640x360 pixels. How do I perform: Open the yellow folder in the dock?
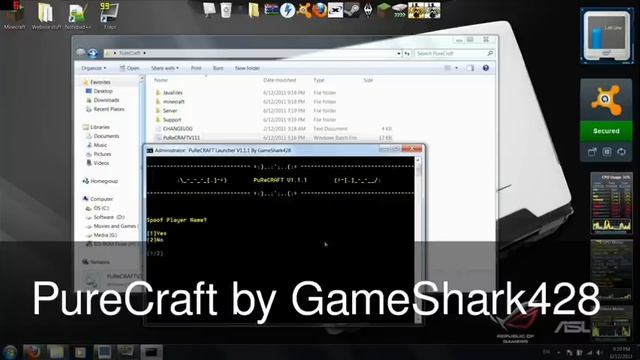click(x=253, y=10)
